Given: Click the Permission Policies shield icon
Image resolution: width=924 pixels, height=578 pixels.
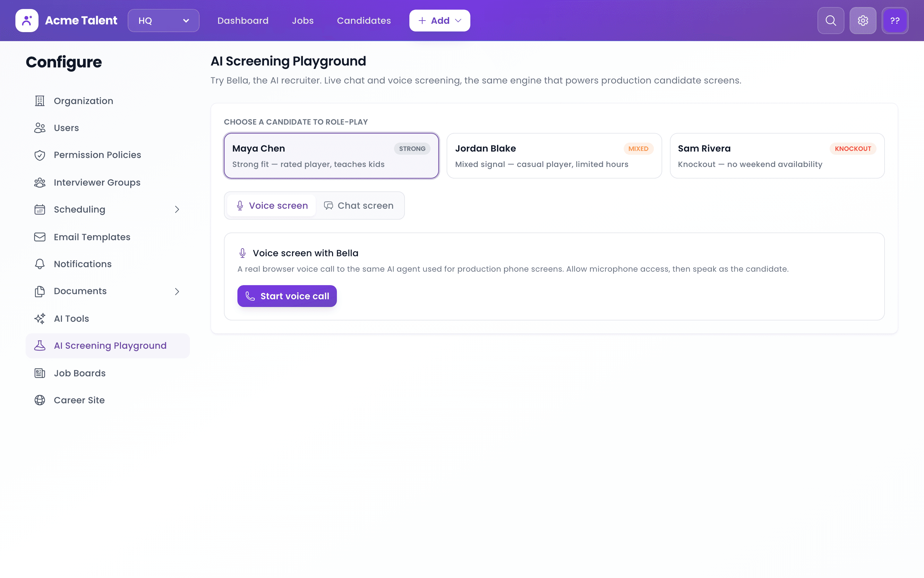Looking at the screenshot, I should click(40, 155).
